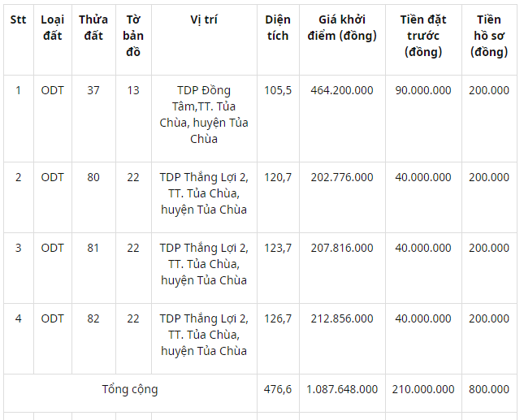Click the Tiền đặt trước header
Image resolution: width=524 pixels, height=420 pixels.
(x=423, y=36)
